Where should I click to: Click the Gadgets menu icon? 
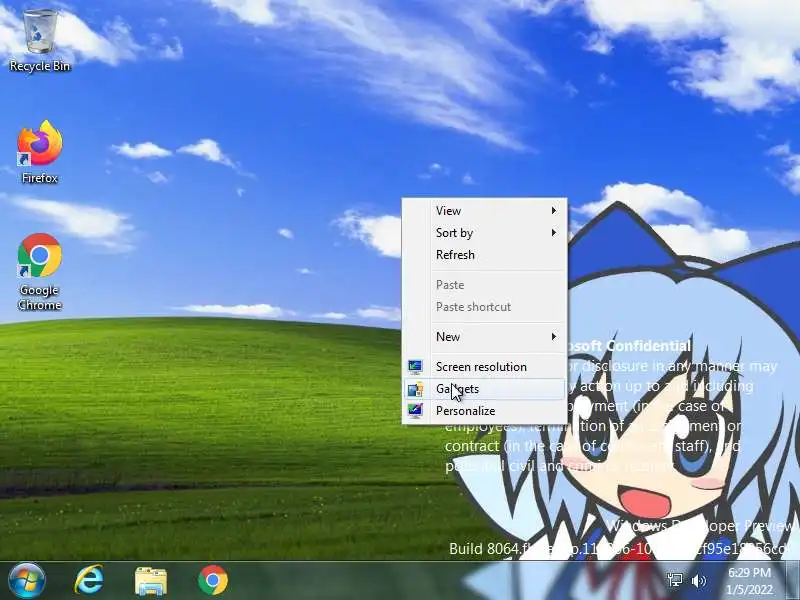(415, 389)
